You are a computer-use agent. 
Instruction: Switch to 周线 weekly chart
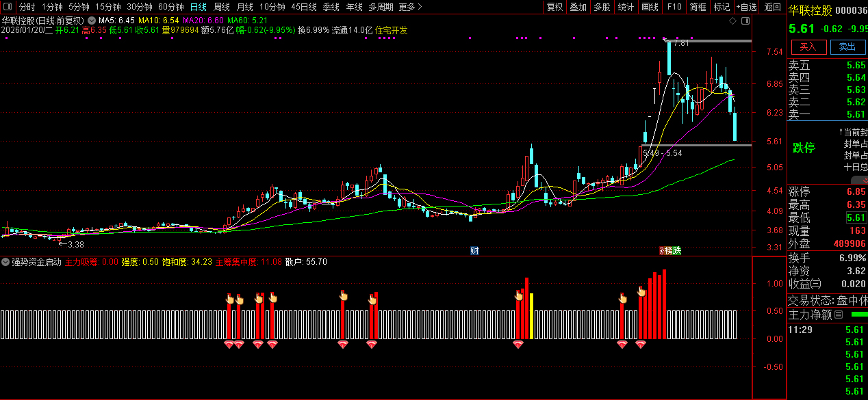(x=221, y=7)
